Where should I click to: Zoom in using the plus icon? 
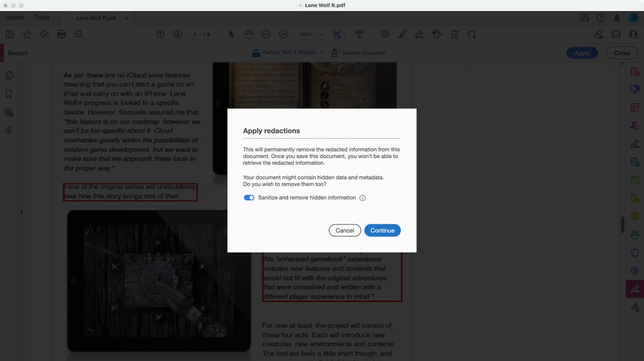(x=283, y=34)
